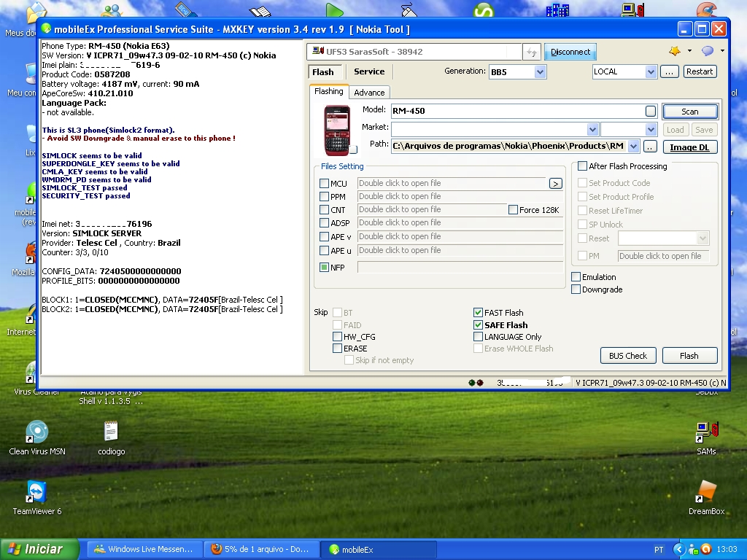The image size is (747, 560).
Task: Open the Clean Virus MSN desktop icon
Action: tap(37, 438)
